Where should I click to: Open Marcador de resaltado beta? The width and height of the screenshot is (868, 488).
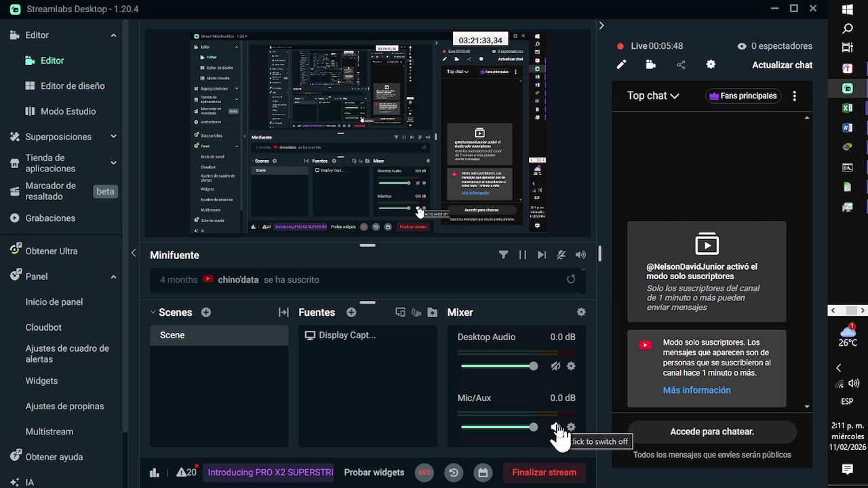point(62,191)
